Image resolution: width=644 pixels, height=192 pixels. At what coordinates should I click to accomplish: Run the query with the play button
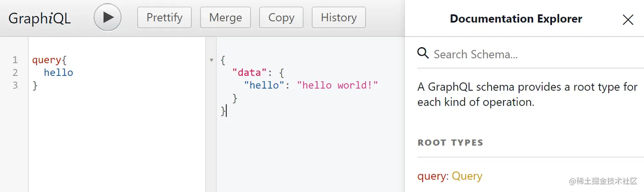108,17
